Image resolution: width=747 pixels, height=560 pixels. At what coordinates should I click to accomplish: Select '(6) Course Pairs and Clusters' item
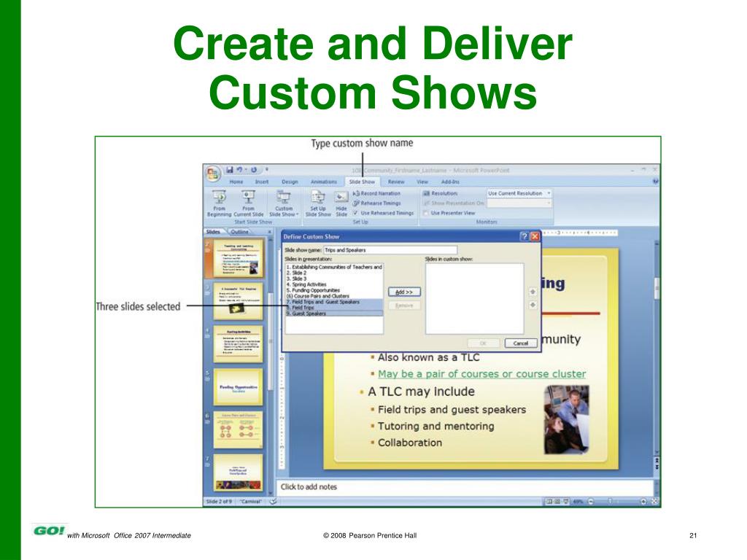click(x=334, y=296)
